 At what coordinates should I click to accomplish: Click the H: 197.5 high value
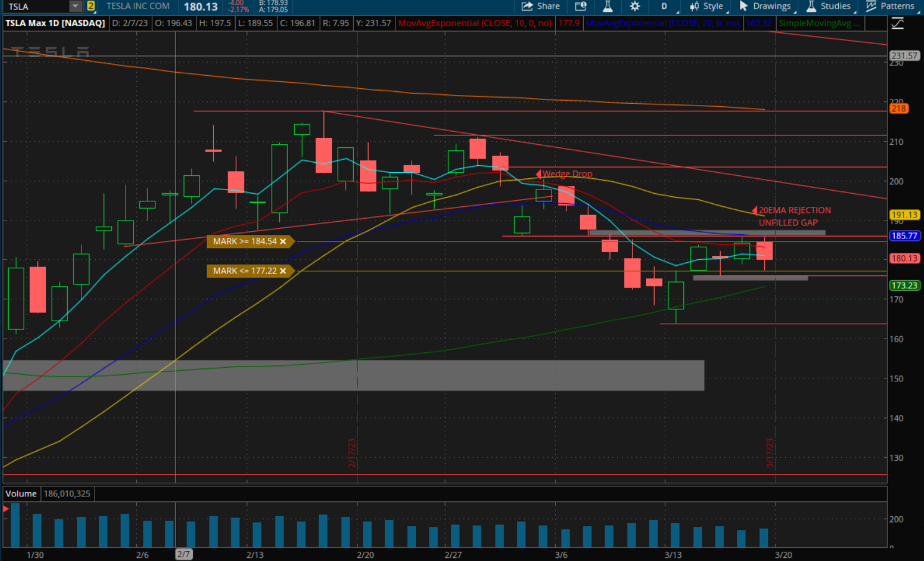(x=215, y=23)
